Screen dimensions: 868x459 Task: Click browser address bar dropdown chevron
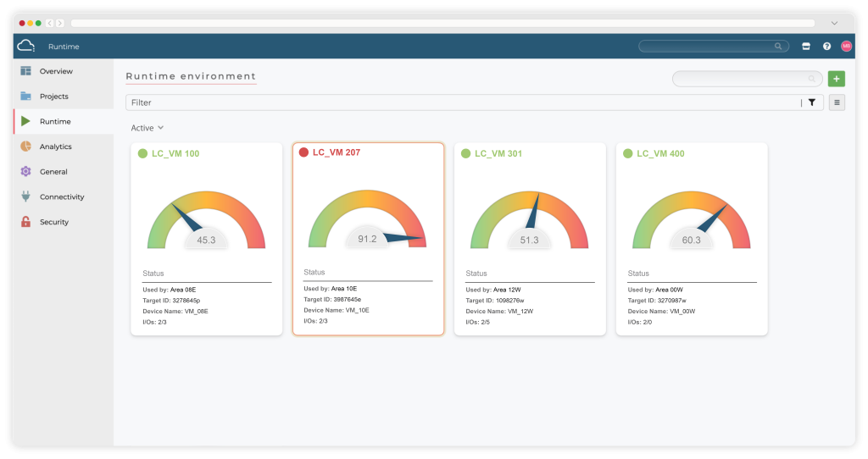835,23
